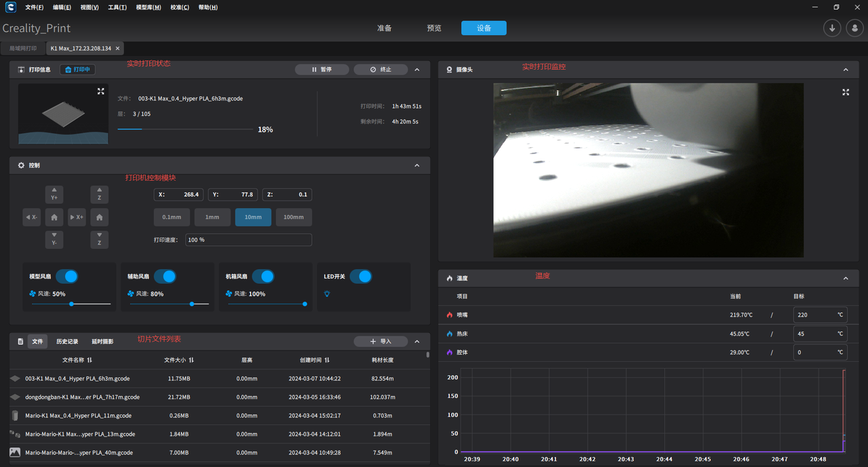Open the 文件(F) menu
The image size is (868, 467).
(x=34, y=7)
